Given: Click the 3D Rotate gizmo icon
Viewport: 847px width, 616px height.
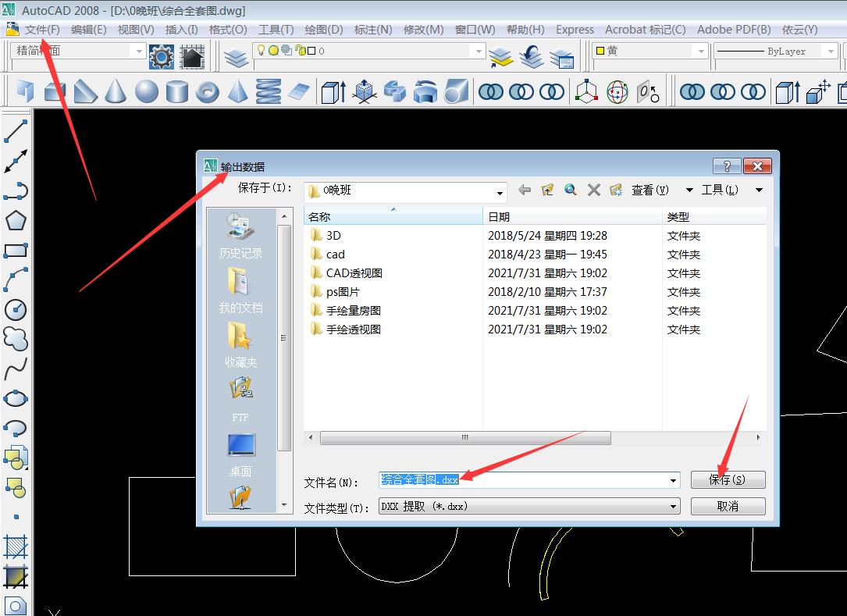Looking at the screenshot, I should click(x=617, y=91).
